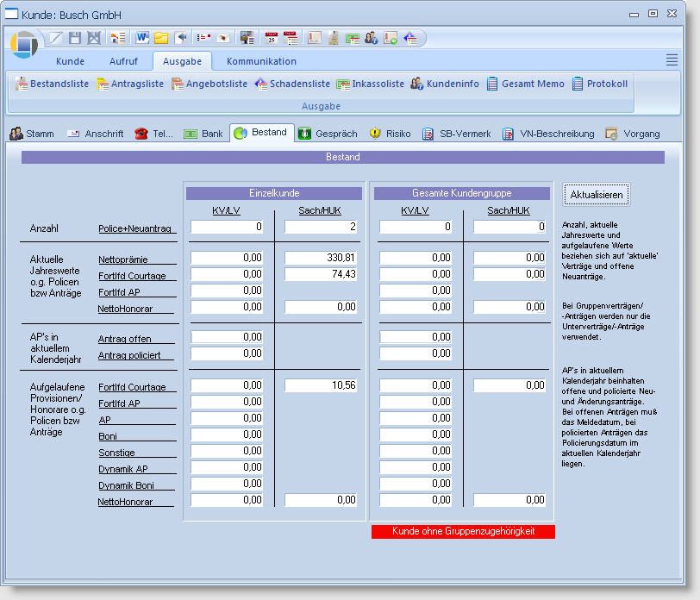Go to the Risiko tab
The height and width of the screenshot is (600, 700).
coord(390,134)
